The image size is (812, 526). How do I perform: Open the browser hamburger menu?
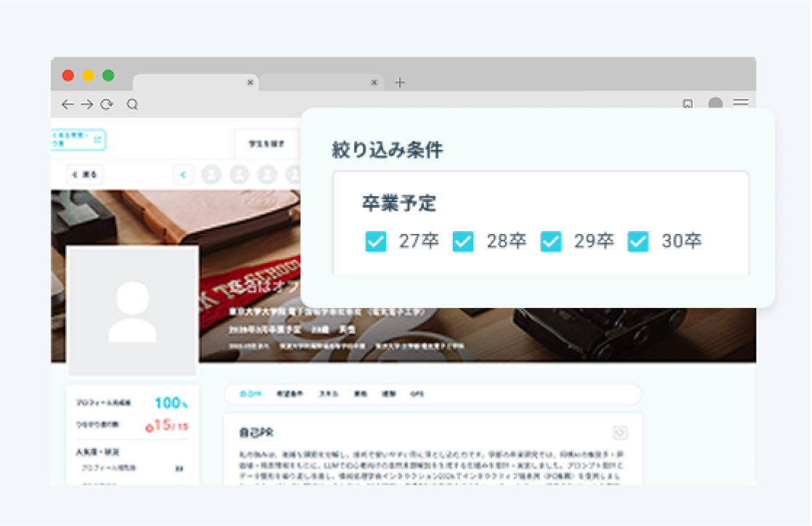(741, 102)
